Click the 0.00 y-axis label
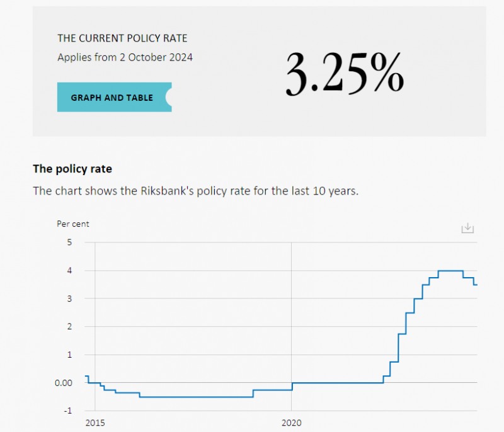The height and width of the screenshot is (432, 504). coord(63,383)
